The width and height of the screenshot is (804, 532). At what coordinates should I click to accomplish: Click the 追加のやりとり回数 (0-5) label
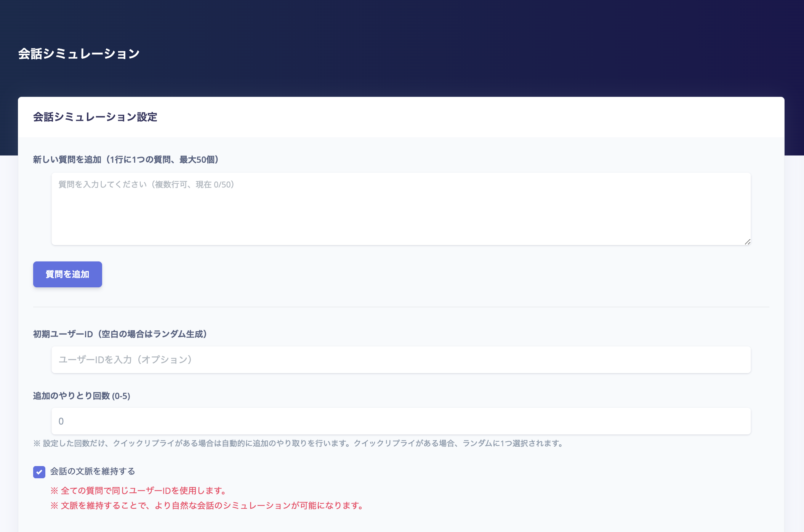[82, 396]
